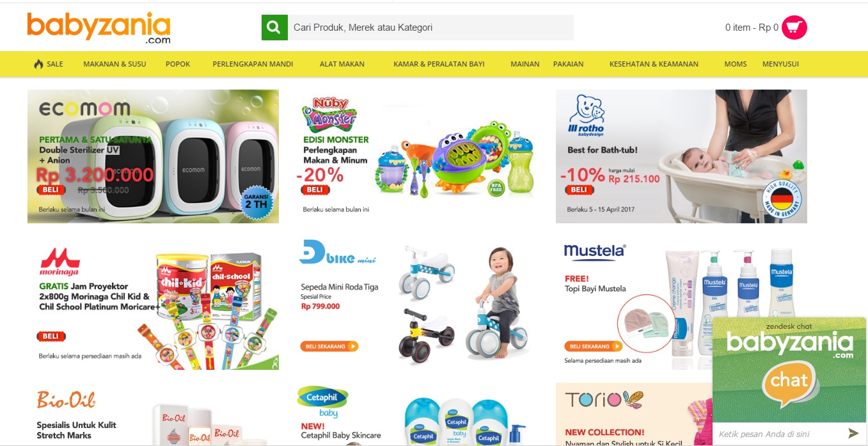The image size is (868, 446).
Task: Click BELI button on Morinaga banner
Action: coord(51,336)
